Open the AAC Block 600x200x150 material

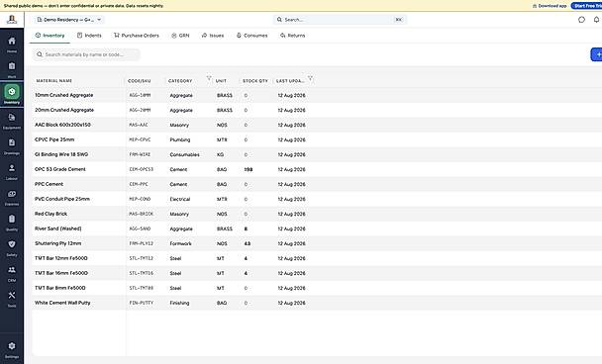62,125
